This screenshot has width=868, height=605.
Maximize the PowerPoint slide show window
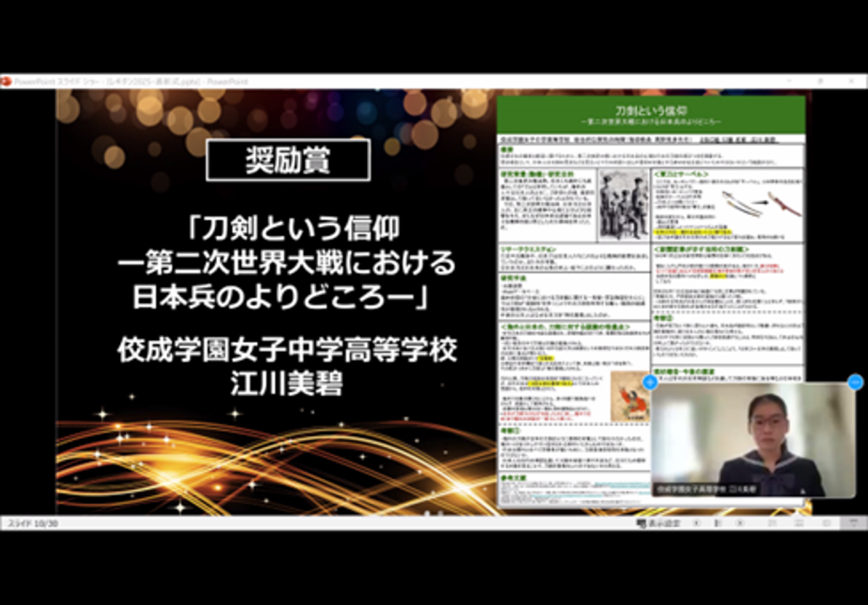819,81
